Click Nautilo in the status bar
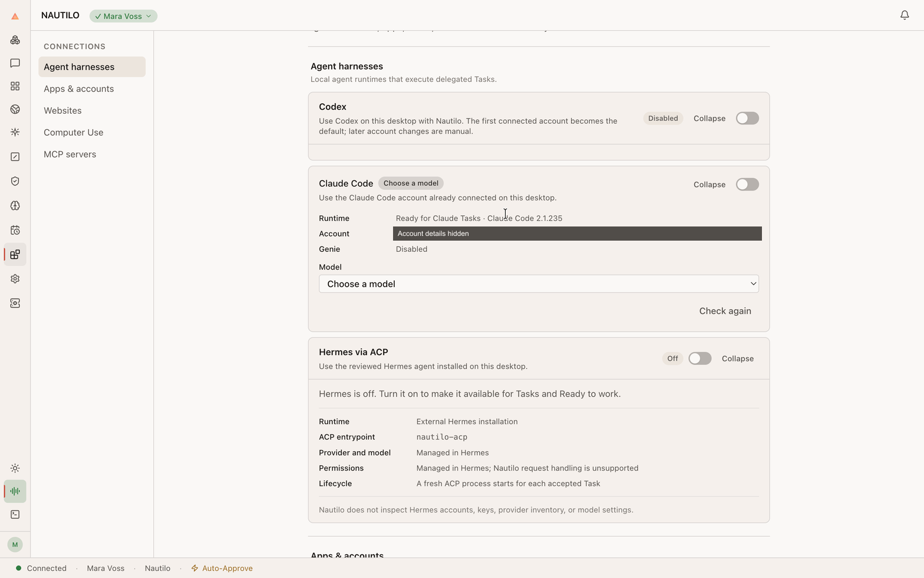The image size is (924, 578). (x=157, y=569)
